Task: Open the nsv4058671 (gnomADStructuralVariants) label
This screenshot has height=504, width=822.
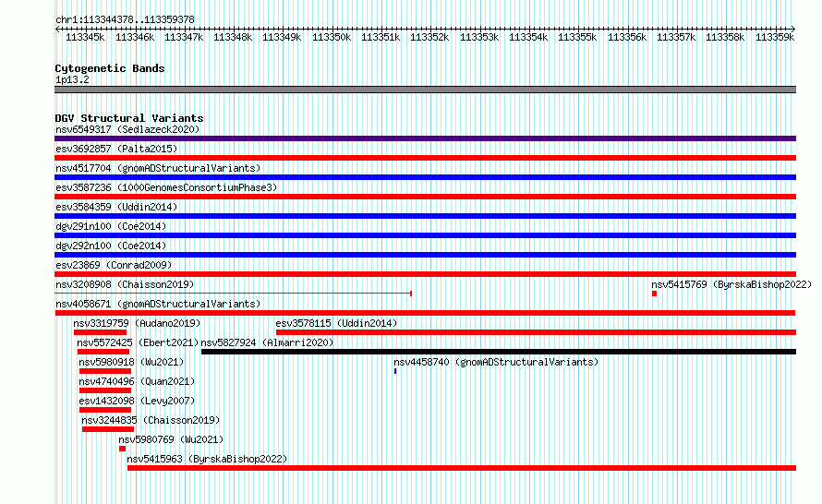Action: coord(158,304)
